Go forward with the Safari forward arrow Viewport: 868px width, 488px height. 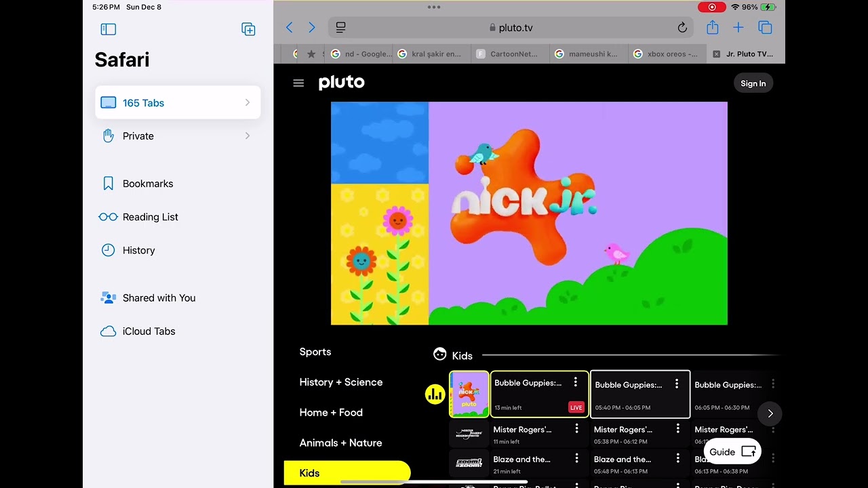(x=312, y=28)
